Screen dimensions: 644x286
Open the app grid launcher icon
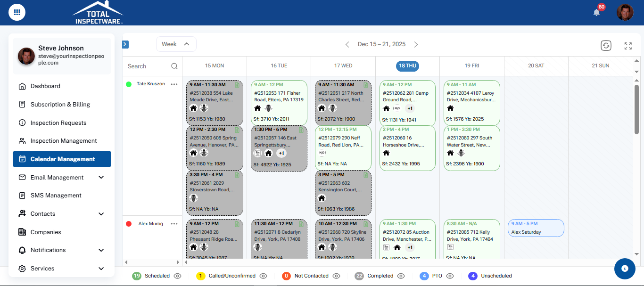[17, 12]
